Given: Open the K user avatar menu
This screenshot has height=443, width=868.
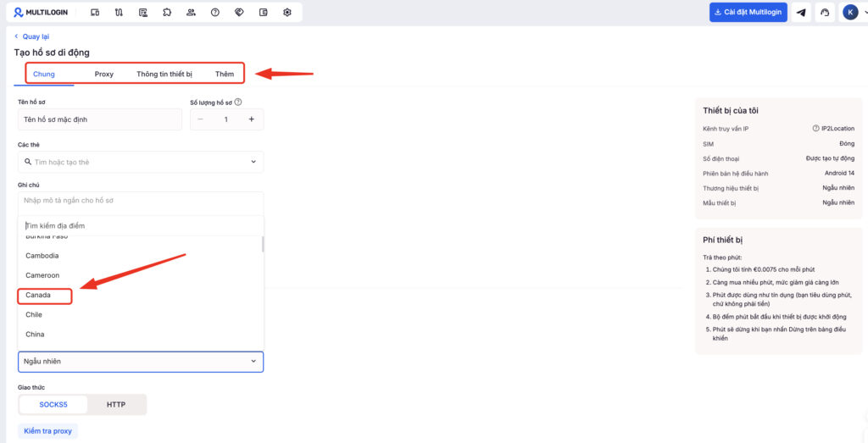Looking at the screenshot, I should tap(849, 12).
